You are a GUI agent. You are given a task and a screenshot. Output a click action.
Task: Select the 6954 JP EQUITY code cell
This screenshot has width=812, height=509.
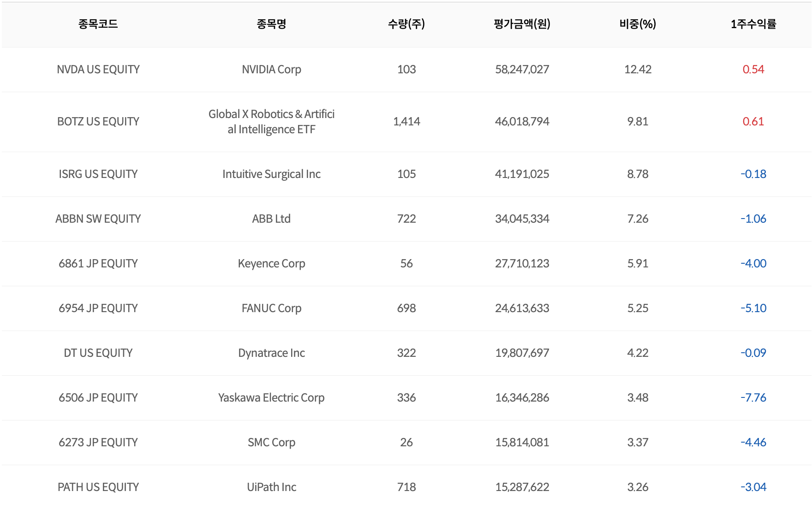(x=98, y=308)
